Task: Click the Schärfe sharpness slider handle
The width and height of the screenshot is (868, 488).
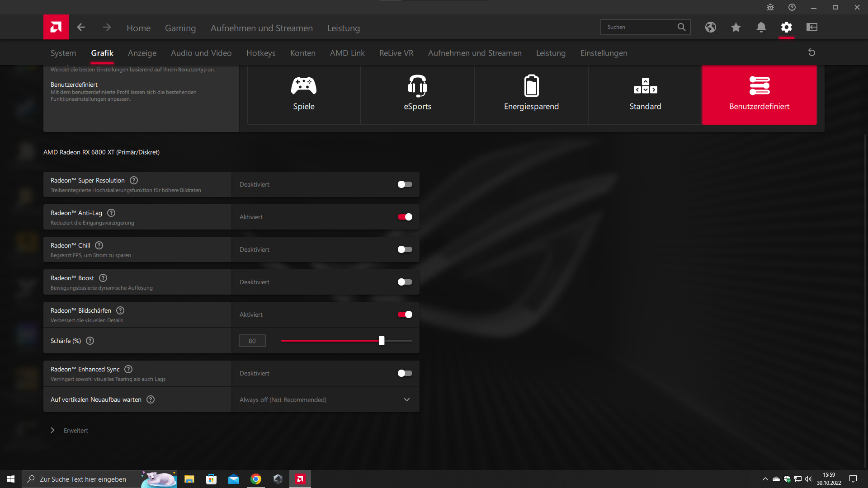Action: [x=382, y=341]
